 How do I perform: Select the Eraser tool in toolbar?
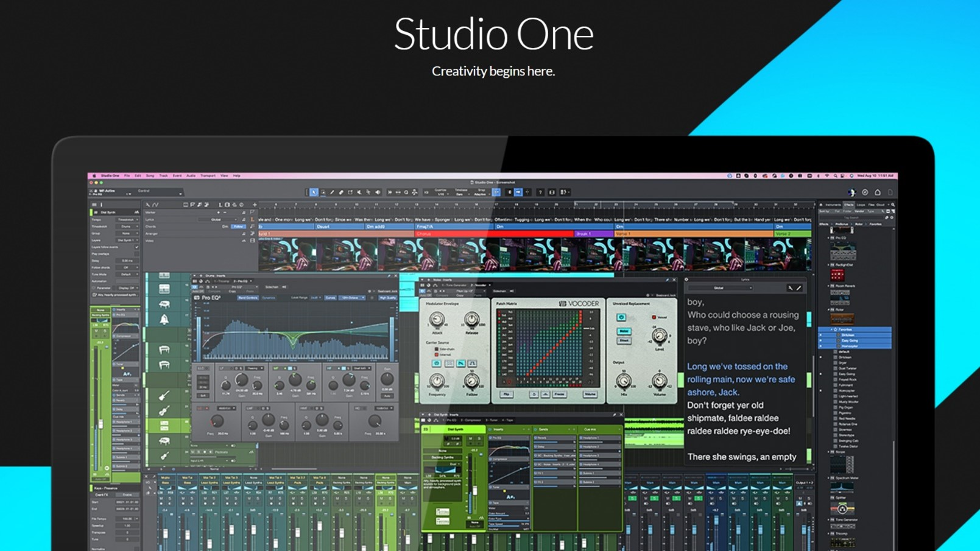(x=341, y=192)
